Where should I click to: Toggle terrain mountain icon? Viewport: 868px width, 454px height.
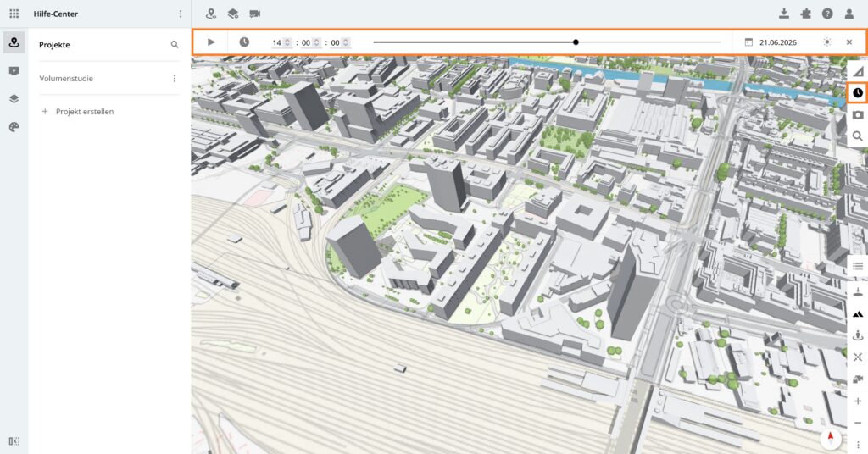(857, 313)
